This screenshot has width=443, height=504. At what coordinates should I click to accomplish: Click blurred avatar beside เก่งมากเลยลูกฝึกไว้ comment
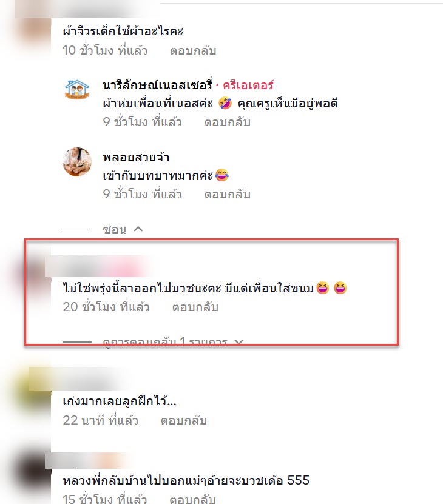coord(32,389)
